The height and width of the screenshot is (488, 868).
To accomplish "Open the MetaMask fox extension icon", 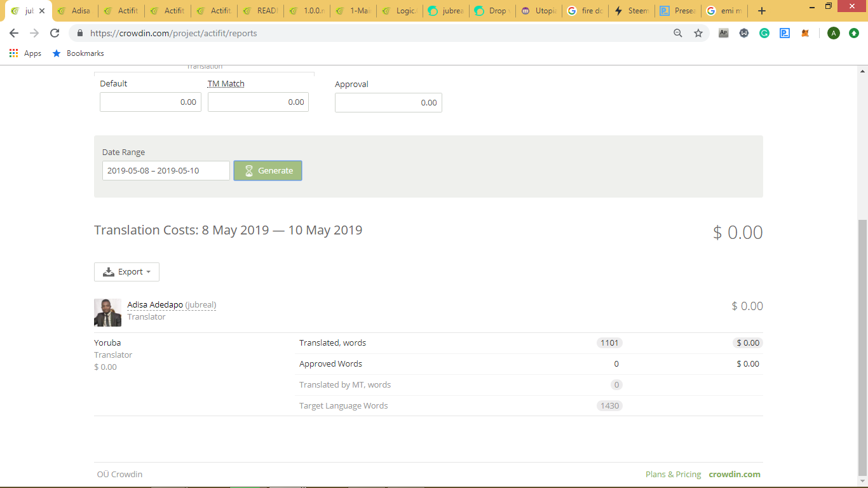I will click(805, 33).
